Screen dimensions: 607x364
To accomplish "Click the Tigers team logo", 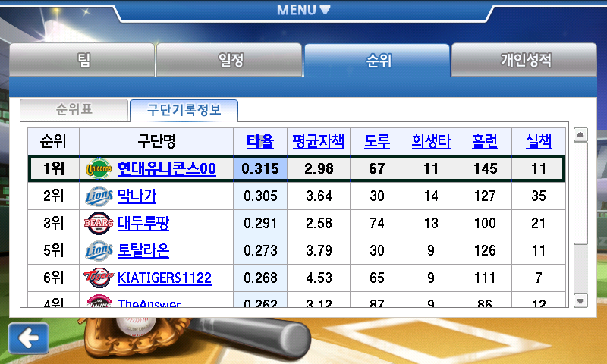I will (x=99, y=278).
